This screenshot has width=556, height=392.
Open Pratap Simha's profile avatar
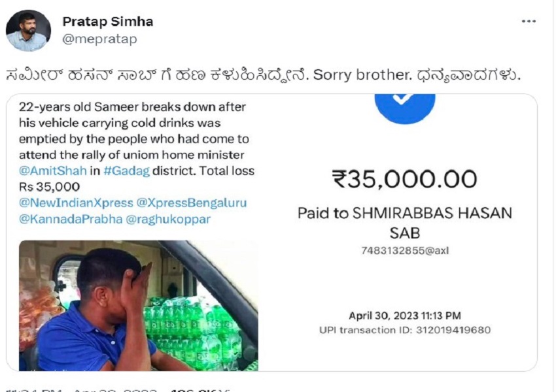[28, 30]
